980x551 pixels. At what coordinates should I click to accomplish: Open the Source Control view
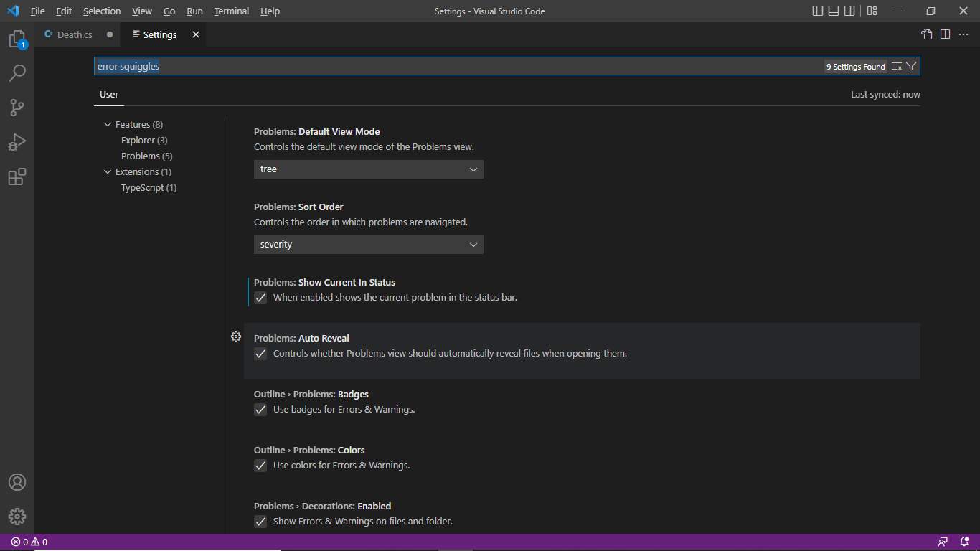click(x=17, y=108)
